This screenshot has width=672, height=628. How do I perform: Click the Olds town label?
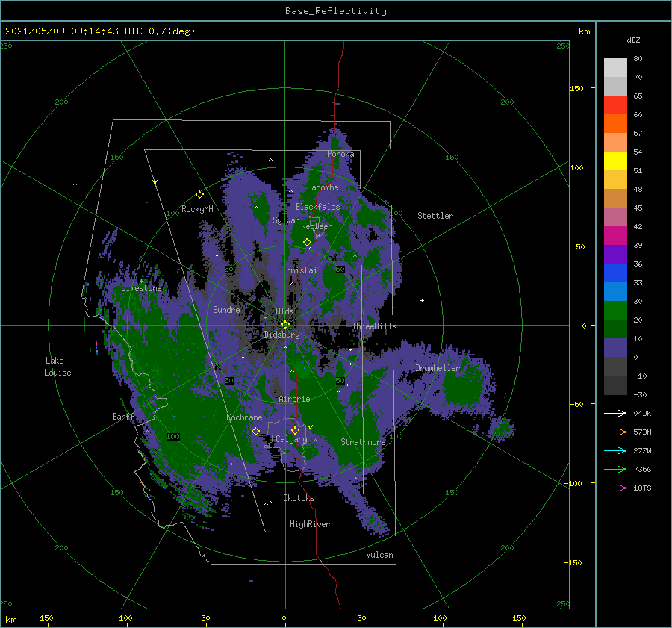284,311
